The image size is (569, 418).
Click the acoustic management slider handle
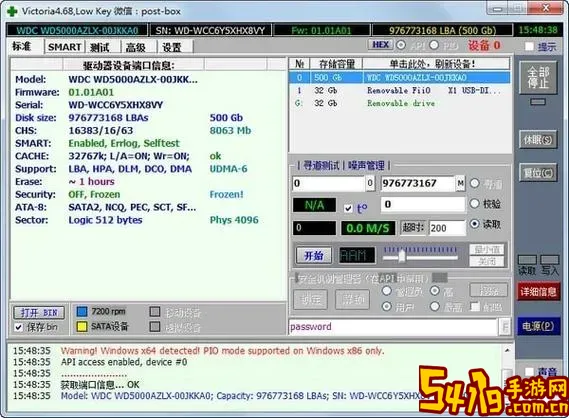point(402,257)
